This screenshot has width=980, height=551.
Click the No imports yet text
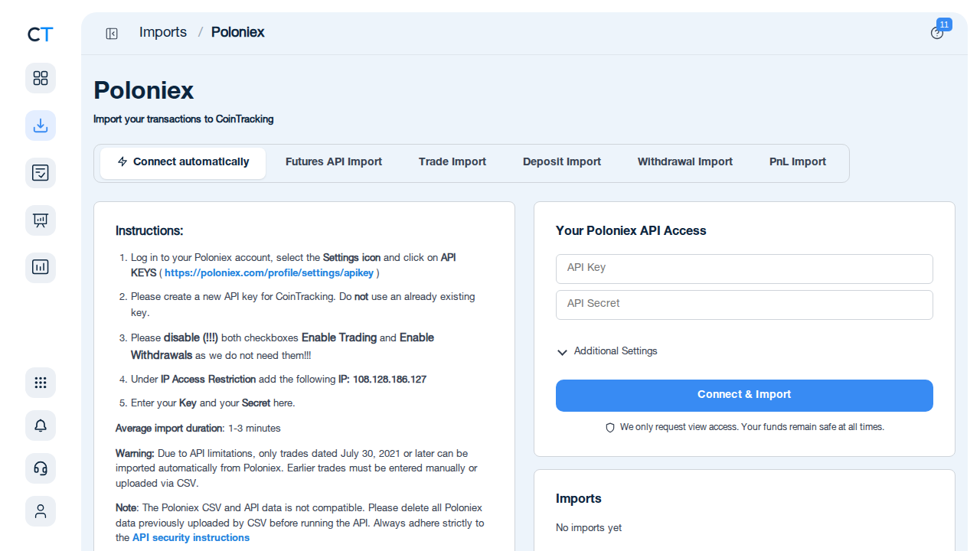(x=589, y=528)
